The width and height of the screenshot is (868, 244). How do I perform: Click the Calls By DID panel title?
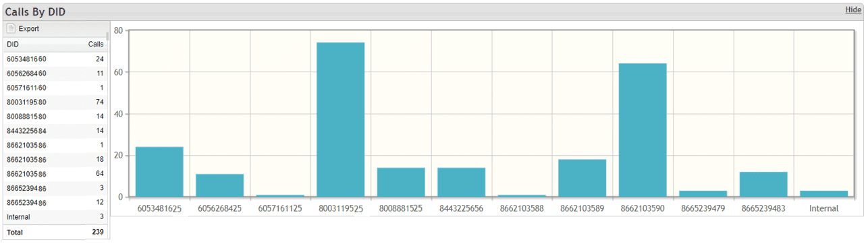click(x=35, y=11)
